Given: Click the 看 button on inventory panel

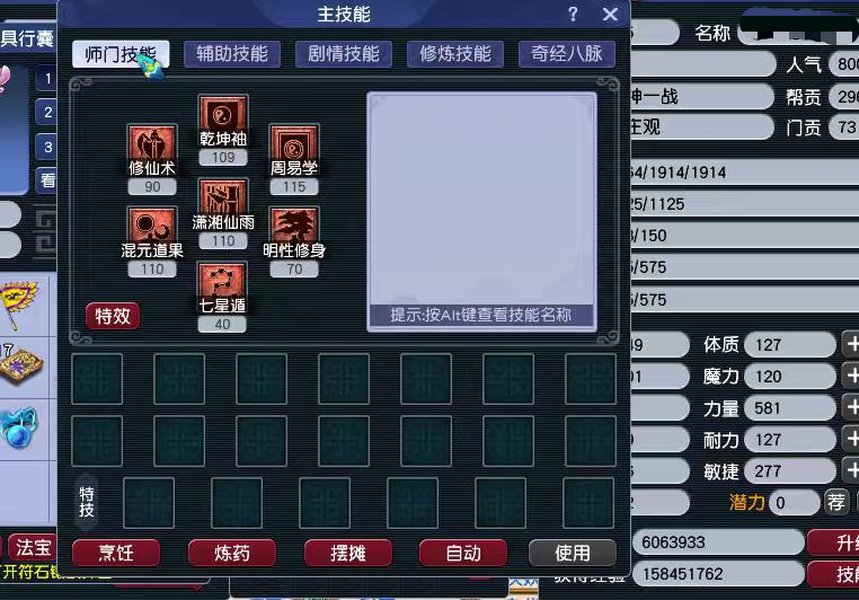Looking at the screenshot, I should tap(47, 180).
